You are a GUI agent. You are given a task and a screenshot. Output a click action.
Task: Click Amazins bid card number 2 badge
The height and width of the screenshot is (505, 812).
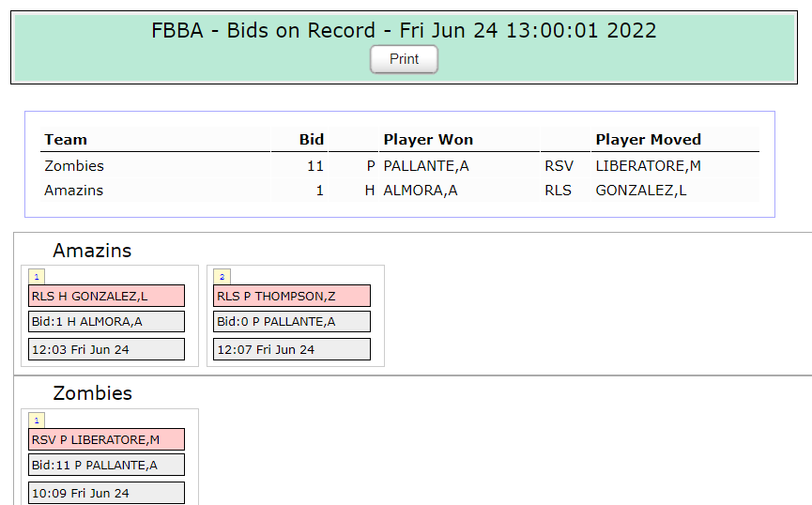pyautogui.click(x=222, y=277)
